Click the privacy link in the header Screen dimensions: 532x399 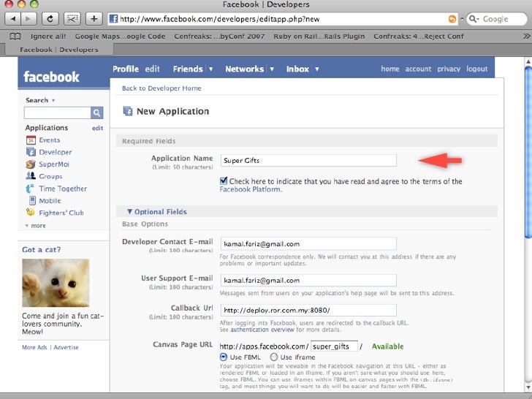(x=449, y=69)
